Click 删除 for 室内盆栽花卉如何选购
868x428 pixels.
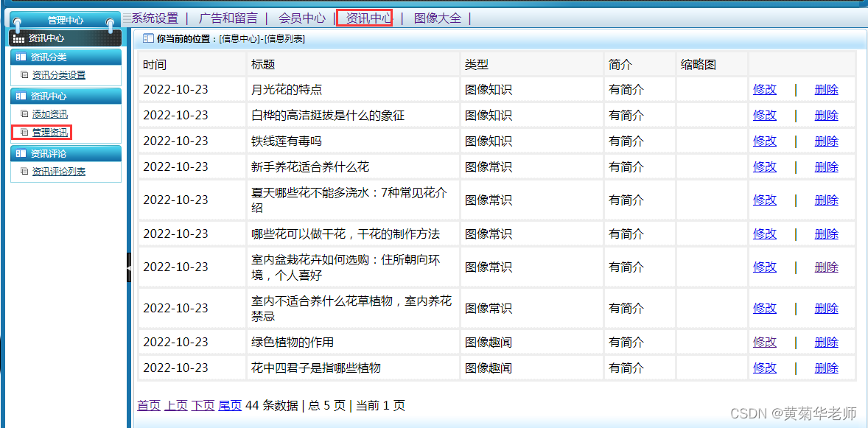click(826, 267)
